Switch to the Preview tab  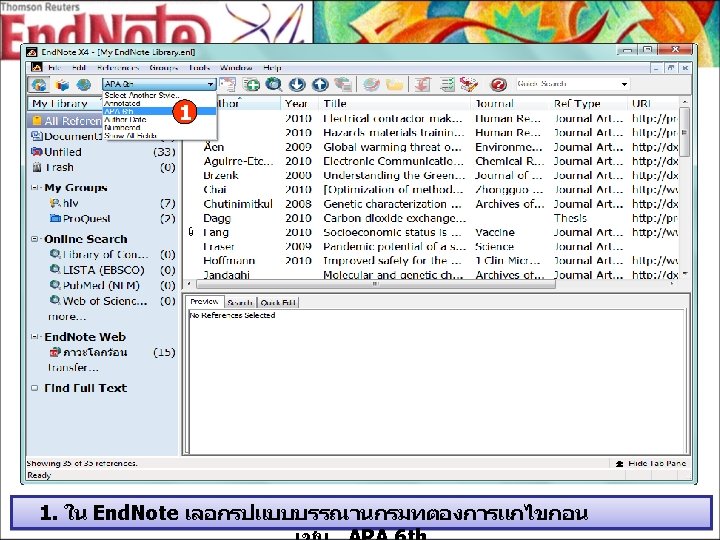click(204, 302)
